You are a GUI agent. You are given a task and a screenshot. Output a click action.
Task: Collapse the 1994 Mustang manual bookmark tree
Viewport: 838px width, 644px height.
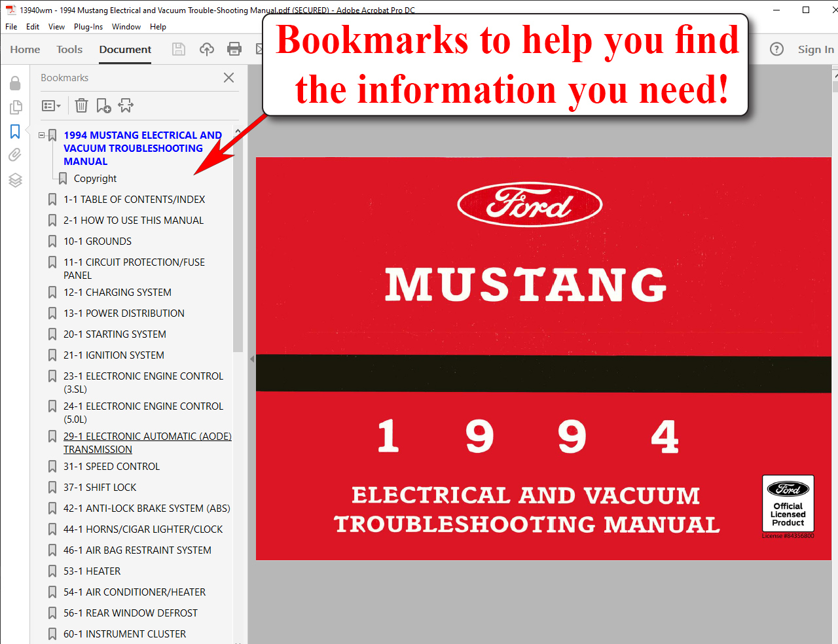click(42, 135)
